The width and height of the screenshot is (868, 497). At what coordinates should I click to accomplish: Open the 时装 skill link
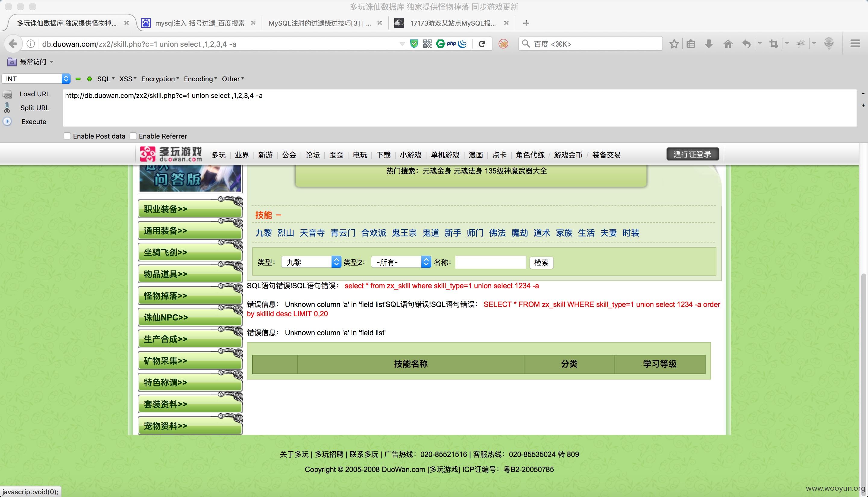tap(631, 233)
